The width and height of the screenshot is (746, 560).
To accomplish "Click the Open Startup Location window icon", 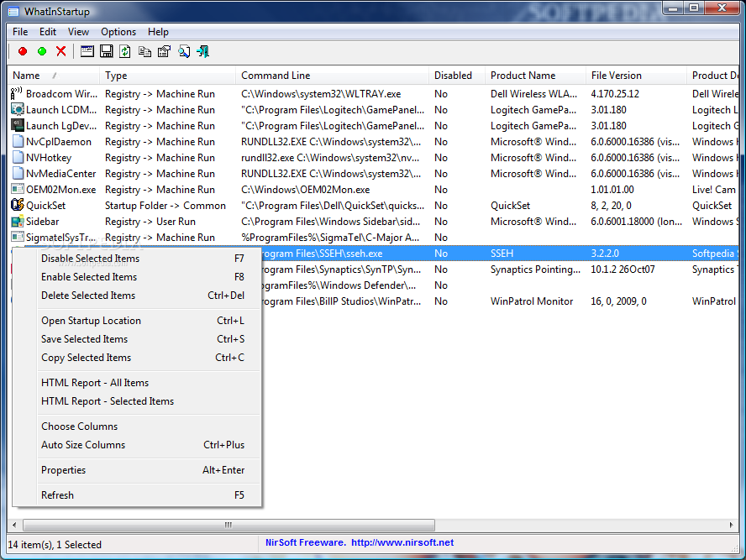I will click(87, 51).
